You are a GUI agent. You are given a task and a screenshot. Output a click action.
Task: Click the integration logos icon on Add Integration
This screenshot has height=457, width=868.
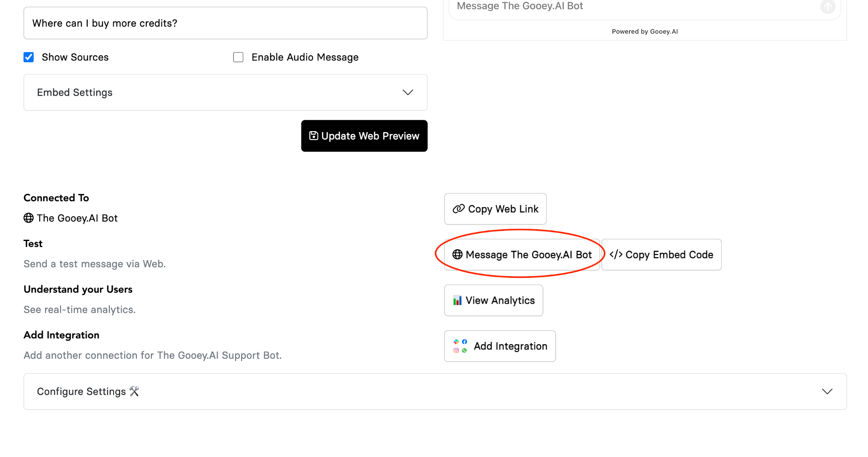click(x=460, y=346)
